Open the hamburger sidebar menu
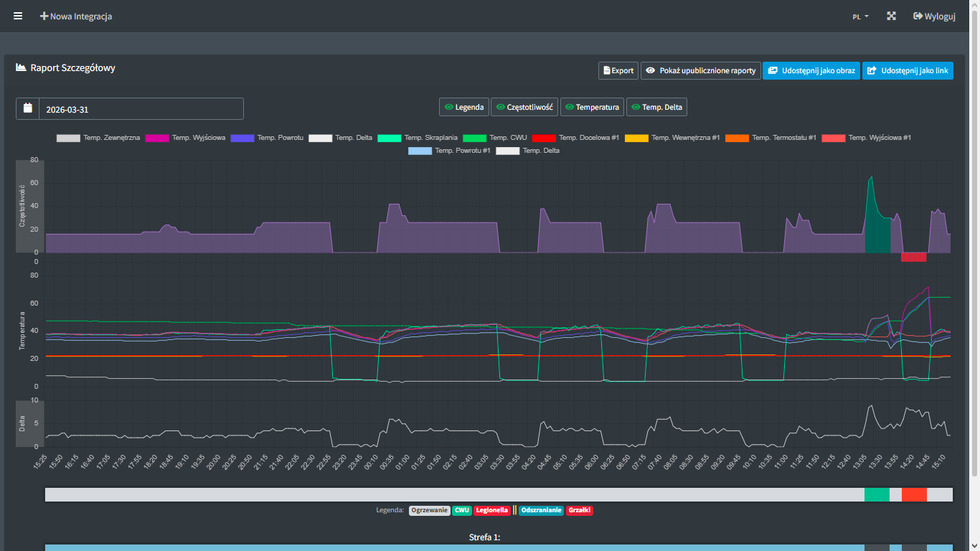Viewport: 980px width, 551px height. click(x=18, y=16)
